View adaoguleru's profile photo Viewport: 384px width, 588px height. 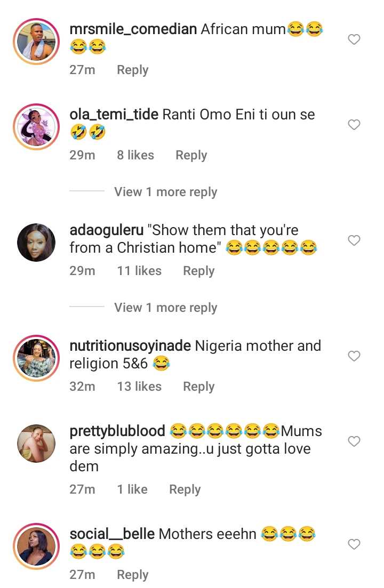click(x=36, y=243)
